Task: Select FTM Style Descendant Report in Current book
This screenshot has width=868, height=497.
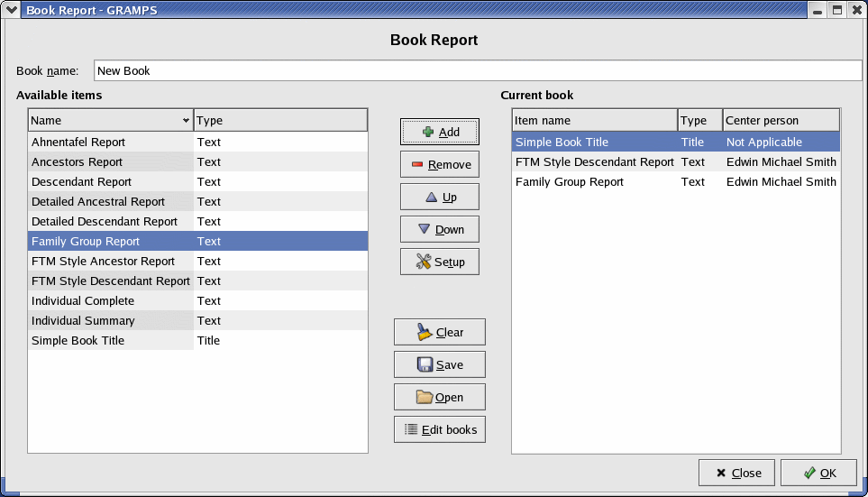Action: pyautogui.click(x=594, y=161)
